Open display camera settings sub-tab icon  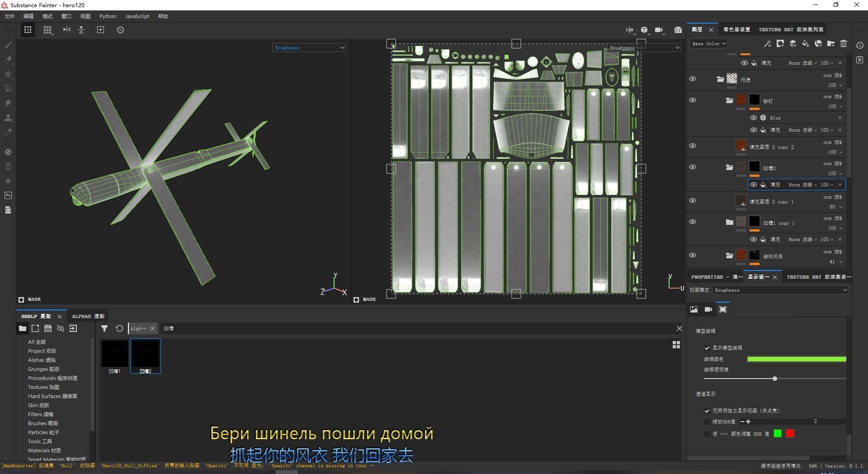pos(708,309)
